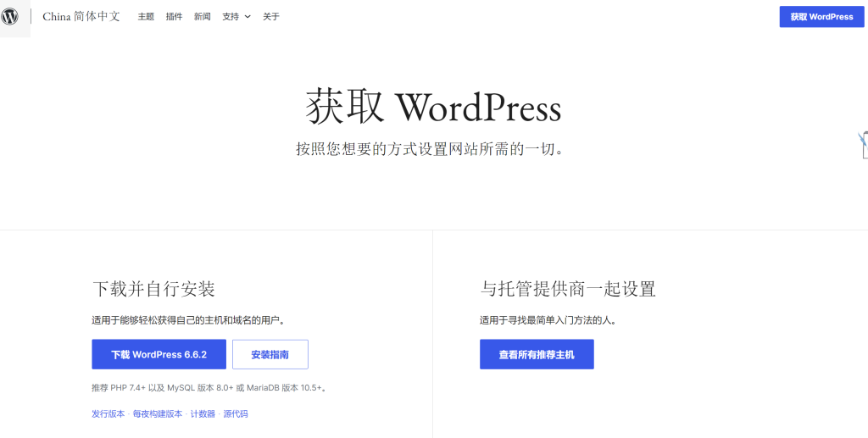Click the 支持 menu label
The width and height of the screenshot is (868, 438).
pyautogui.click(x=231, y=16)
